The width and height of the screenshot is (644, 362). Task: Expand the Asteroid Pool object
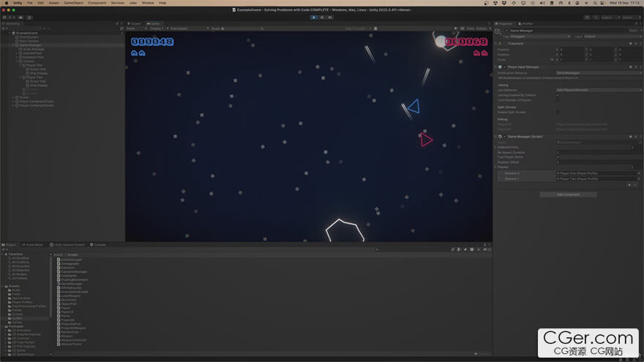tap(17, 53)
